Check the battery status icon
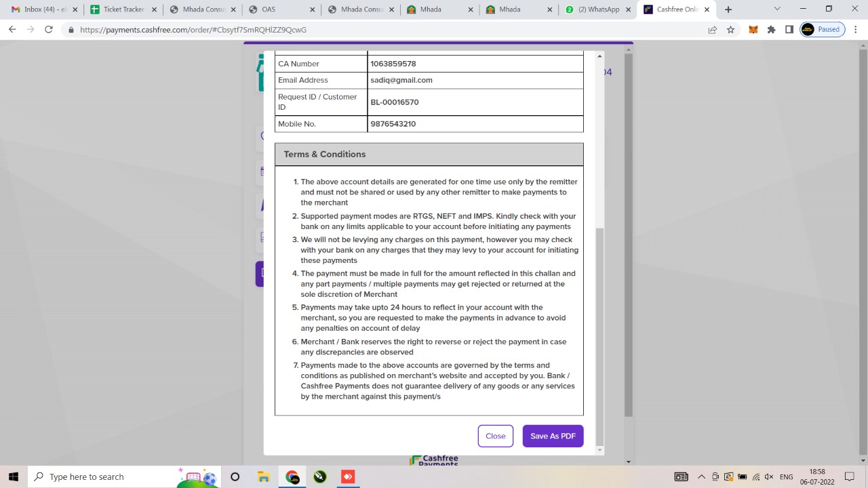The width and height of the screenshot is (868, 488). (743, 477)
